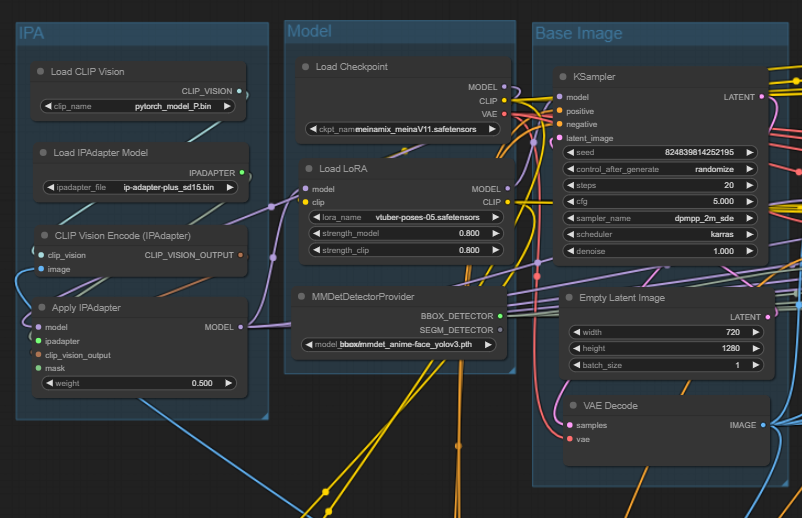Open the clip_name pytorch_model_P.bin selector
Viewport: 802px width, 518px height.
coord(138,106)
